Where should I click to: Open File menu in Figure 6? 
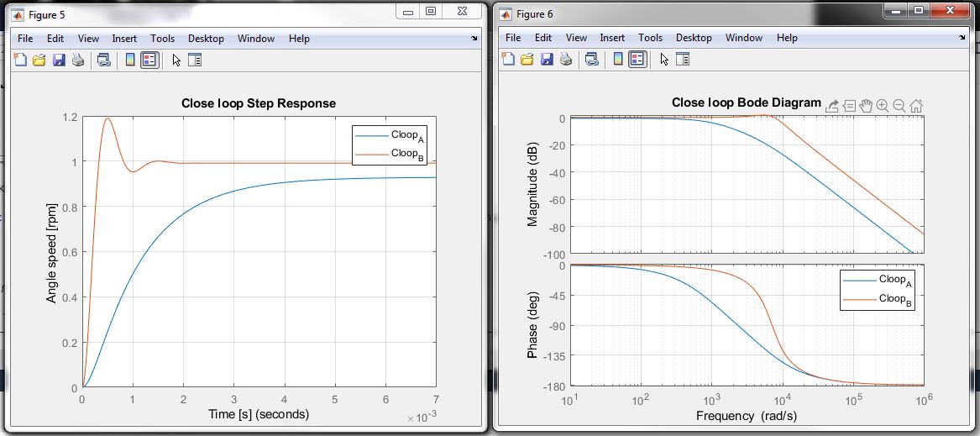point(513,38)
